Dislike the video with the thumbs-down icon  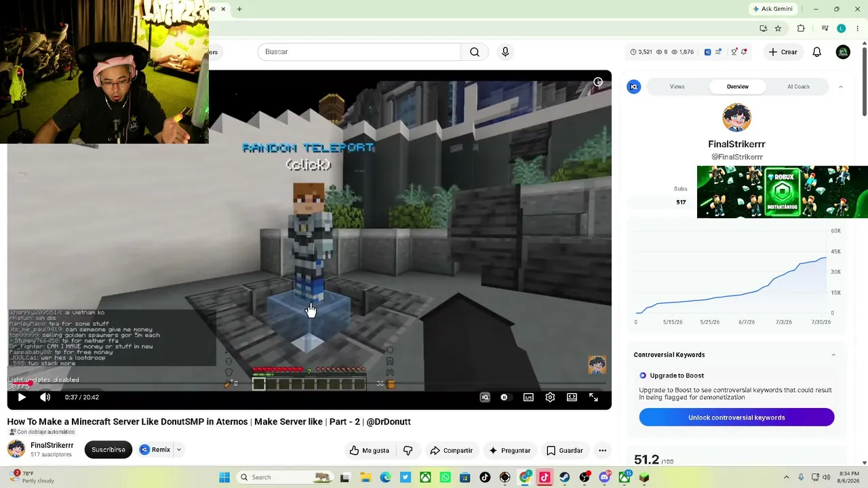[408, 450]
